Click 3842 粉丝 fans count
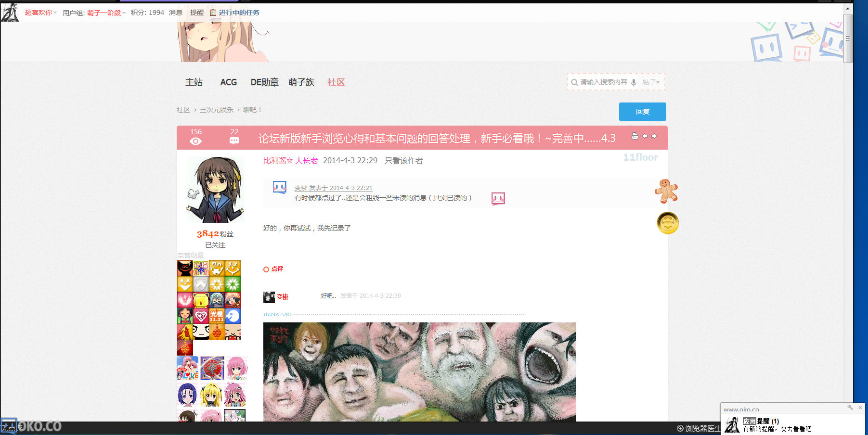Image resolution: width=868 pixels, height=435 pixels. [x=215, y=234]
